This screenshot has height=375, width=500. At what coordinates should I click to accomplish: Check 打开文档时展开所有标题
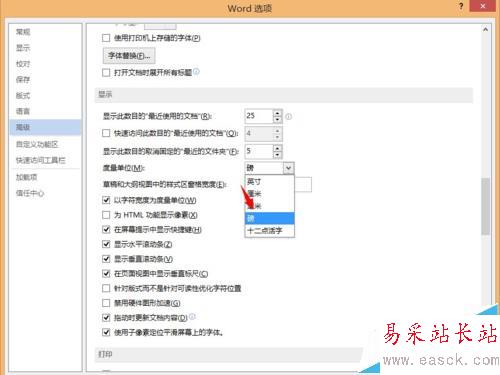click(106, 72)
